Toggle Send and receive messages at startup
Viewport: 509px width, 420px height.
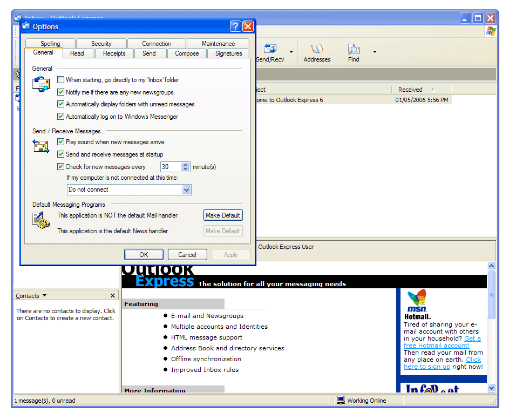(60, 154)
